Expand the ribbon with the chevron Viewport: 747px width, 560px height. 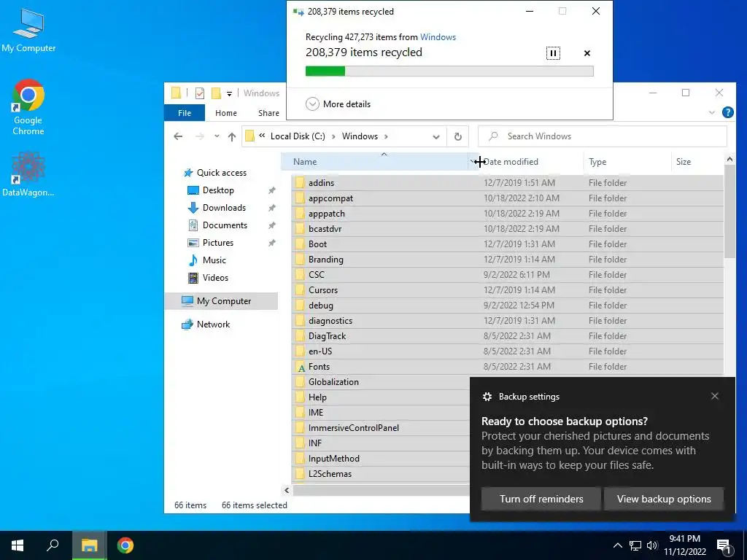coord(712,113)
